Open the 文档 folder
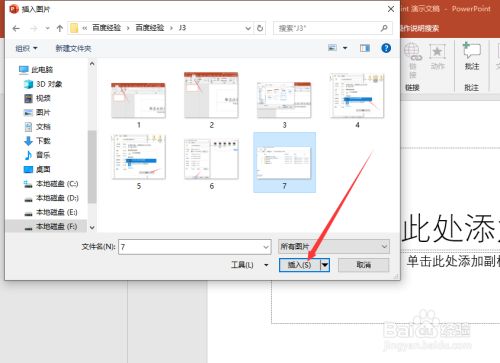Screen dimensions: 500x363 (x=37, y=127)
